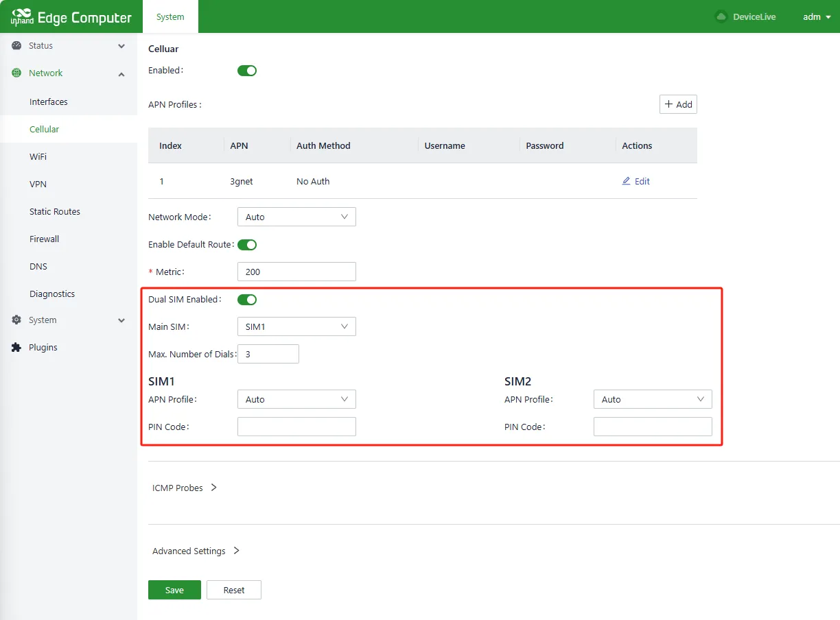The image size is (840, 620).
Task: Click the Password column header
Action: (545, 145)
